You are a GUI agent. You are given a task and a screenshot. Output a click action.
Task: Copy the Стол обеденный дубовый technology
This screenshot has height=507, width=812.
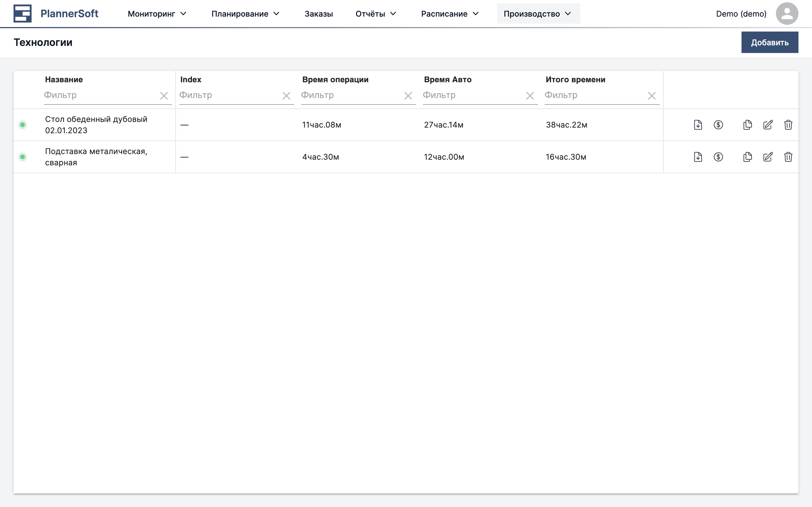click(748, 125)
